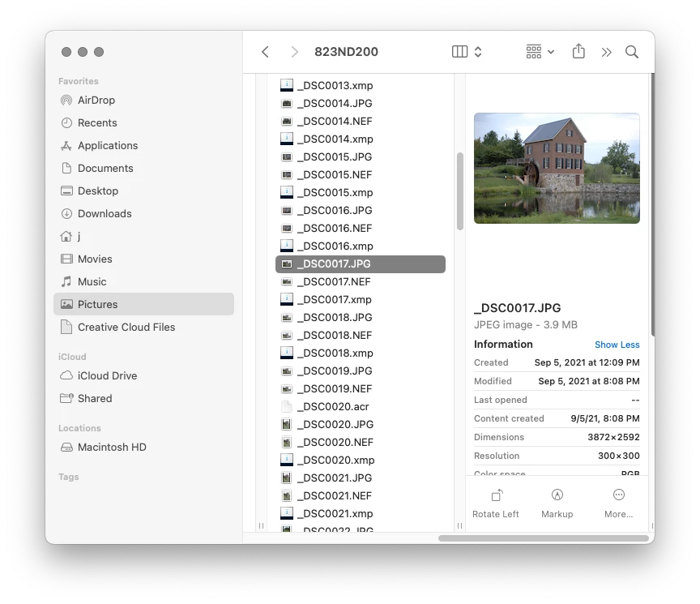Screen dimensions: 700x604
Task: Select file _DSC0017.xmp
Action: (x=361, y=300)
